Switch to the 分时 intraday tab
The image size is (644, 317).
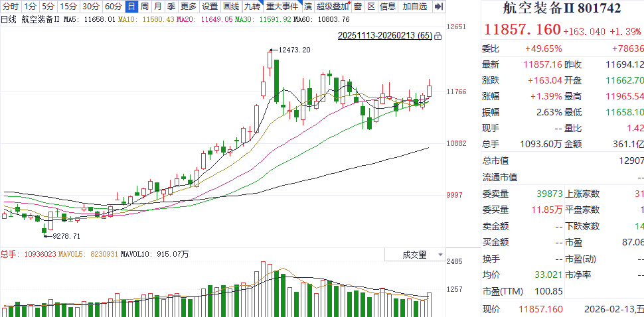(x=11, y=7)
